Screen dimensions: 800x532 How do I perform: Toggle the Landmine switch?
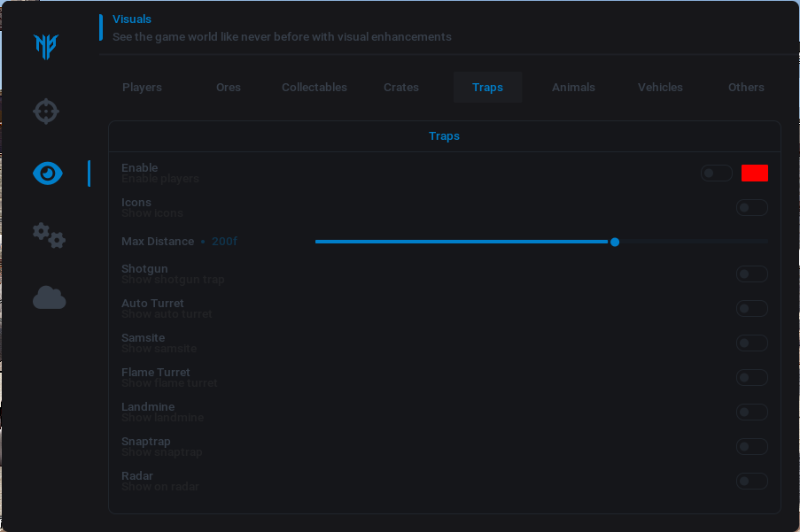tap(751, 412)
